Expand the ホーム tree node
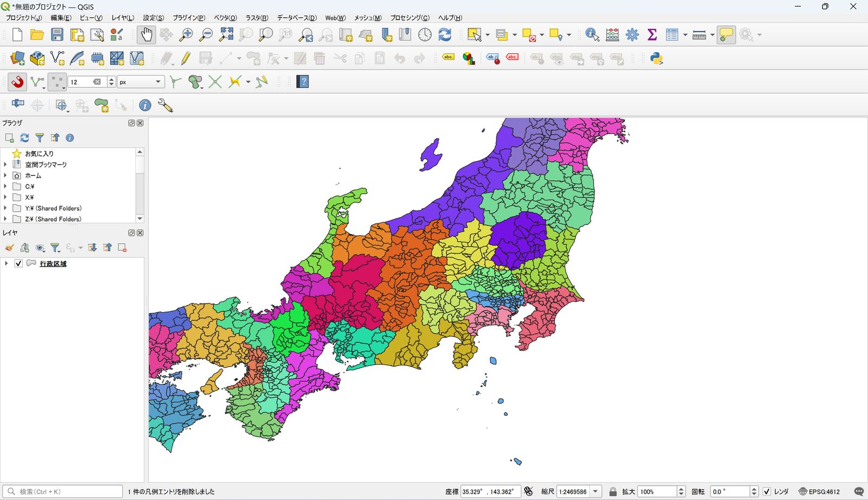 click(5, 175)
